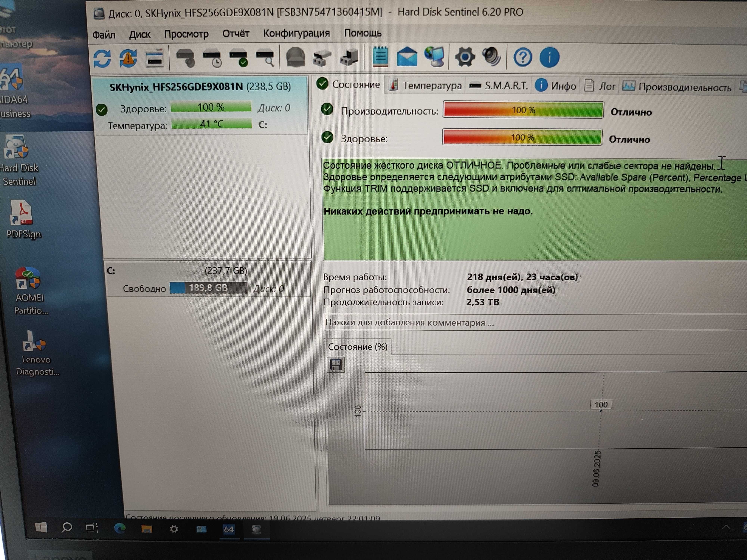Image resolution: width=747 pixels, height=560 pixels.
Task: Open the Файл menu
Action: (x=104, y=35)
